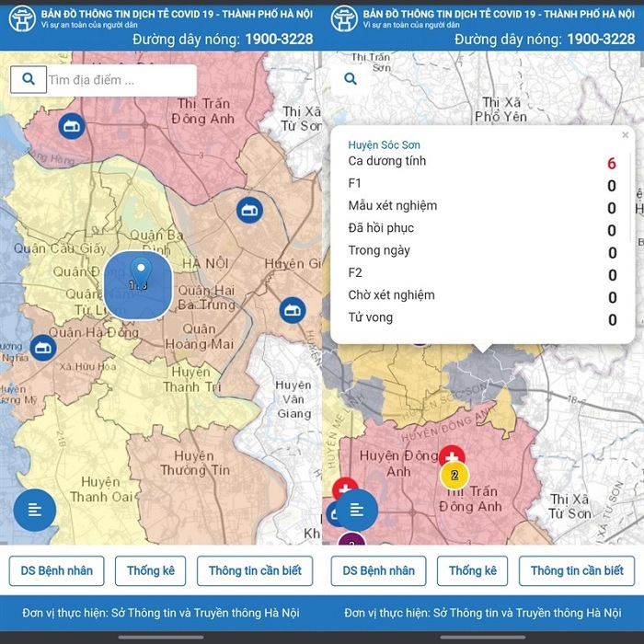Tap the blue location pin cluster in central Hà Nội
644x644 pixels.
pyautogui.click(x=139, y=283)
